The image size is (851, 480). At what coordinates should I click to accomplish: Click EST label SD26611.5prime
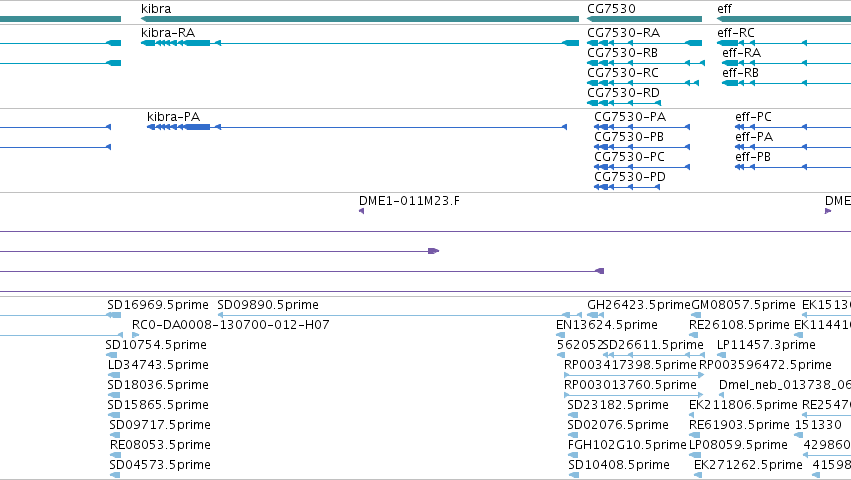pos(654,345)
